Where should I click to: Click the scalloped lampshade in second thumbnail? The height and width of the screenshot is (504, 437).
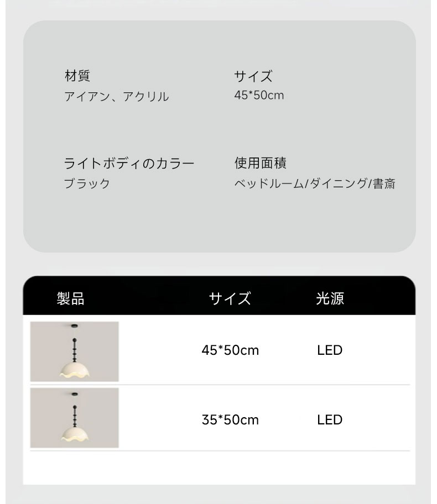(75, 434)
